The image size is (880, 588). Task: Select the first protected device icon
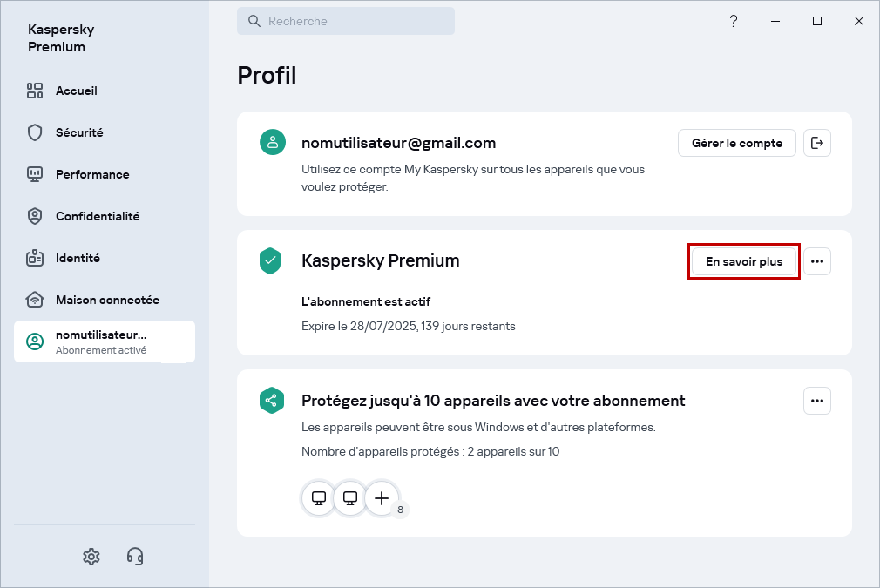[319, 498]
